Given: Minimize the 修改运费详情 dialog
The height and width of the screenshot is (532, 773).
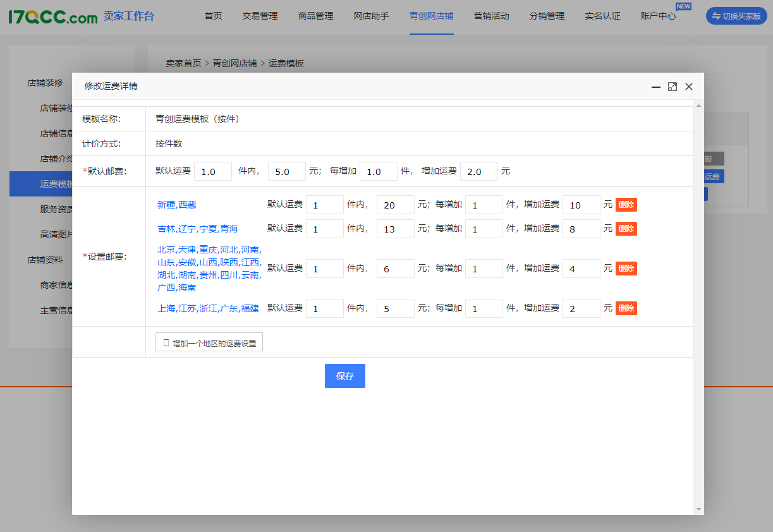Looking at the screenshot, I should [656, 87].
